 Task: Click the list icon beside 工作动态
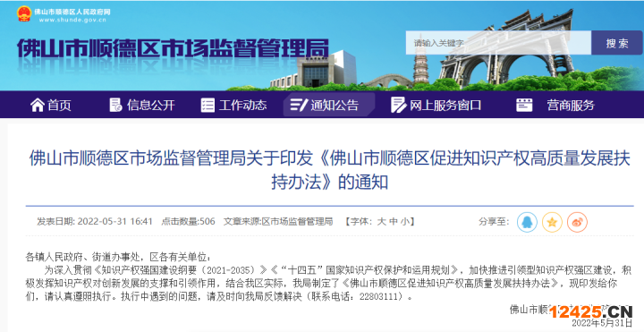(208, 106)
